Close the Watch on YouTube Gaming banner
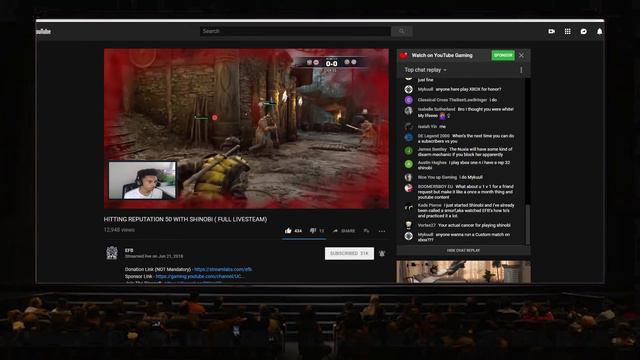This screenshot has width=640, height=360. point(521,55)
